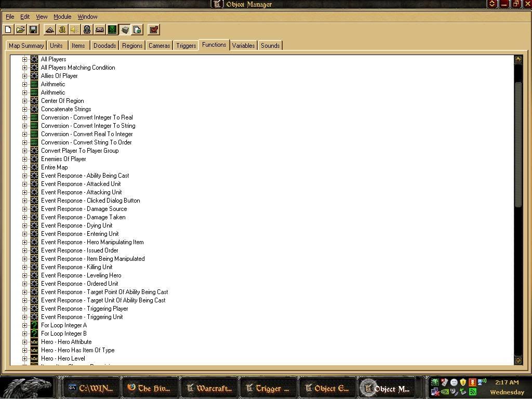
Task: Click the scrollbar down arrow button
Action: pos(518,361)
